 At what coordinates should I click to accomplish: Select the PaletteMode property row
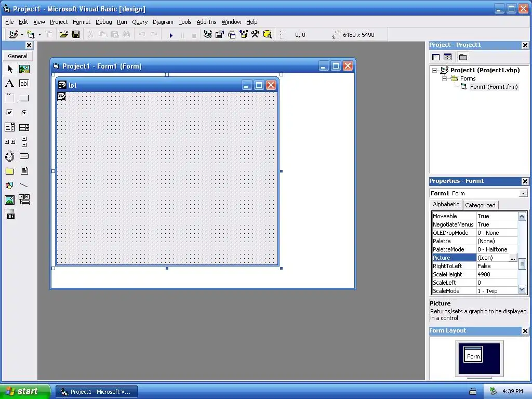point(475,249)
